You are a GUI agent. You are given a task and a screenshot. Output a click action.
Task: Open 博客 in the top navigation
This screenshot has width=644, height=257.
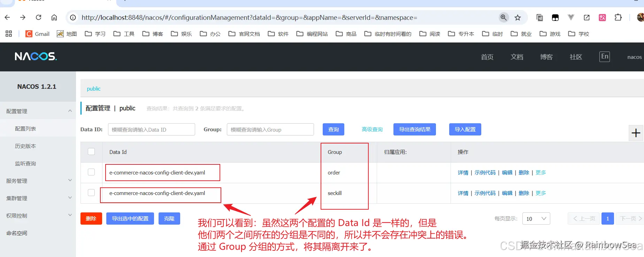(x=546, y=57)
